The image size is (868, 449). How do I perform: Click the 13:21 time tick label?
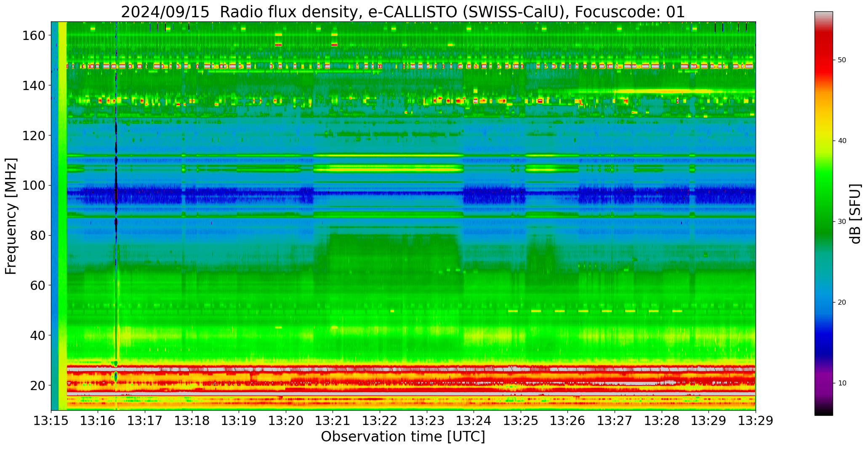[333, 421]
